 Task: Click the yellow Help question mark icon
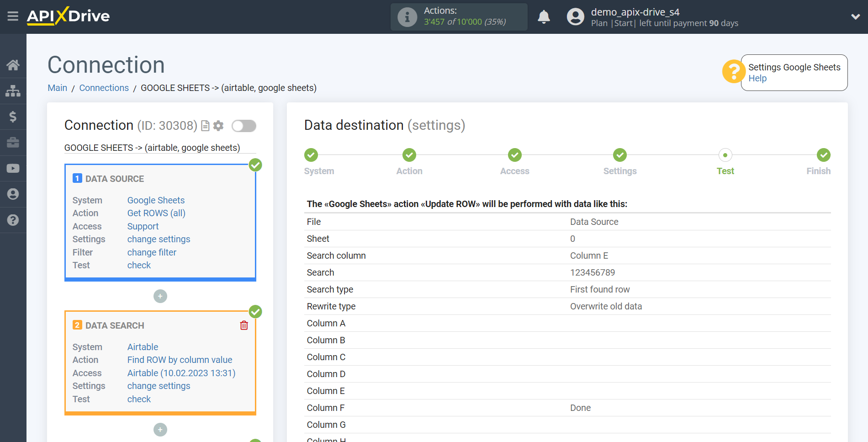pyautogui.click(x=733, y=72)
